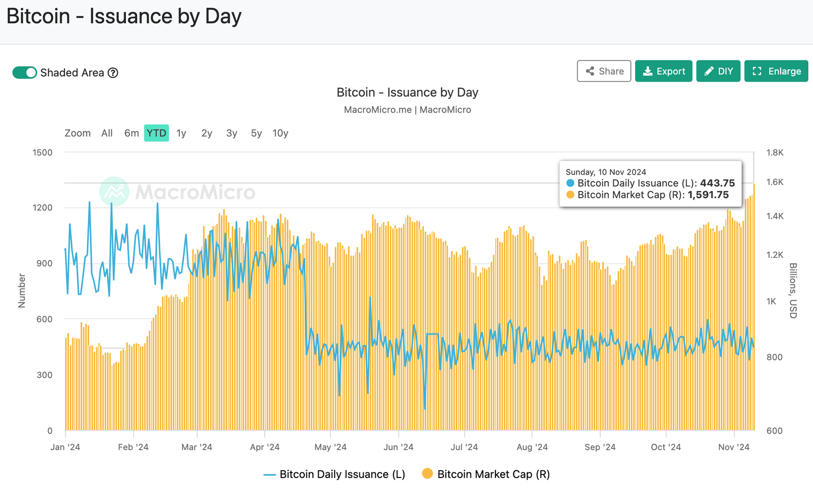Select the YTD zoom range
Image resolution: width=813 pixels, height=504 pixels.
point(156,133)
